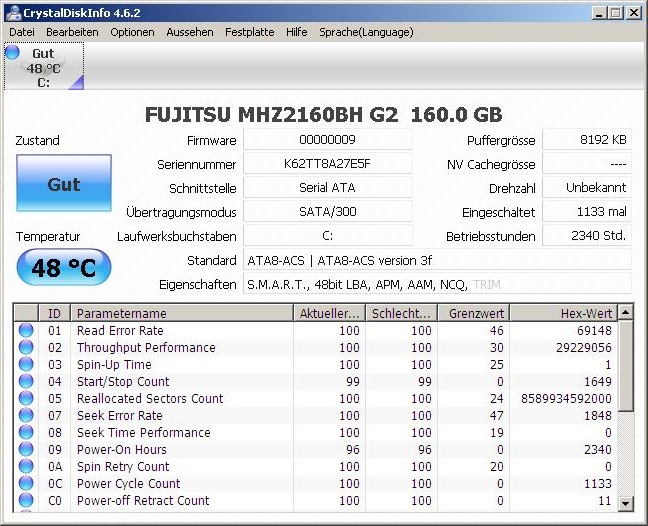
Task: Click the ID column header
Action: coord(55,313)
